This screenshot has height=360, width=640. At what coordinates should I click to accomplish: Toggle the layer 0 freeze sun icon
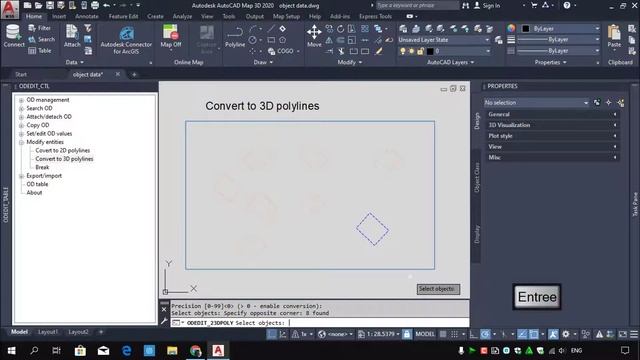pyautogui.click(x=411, y=51)
